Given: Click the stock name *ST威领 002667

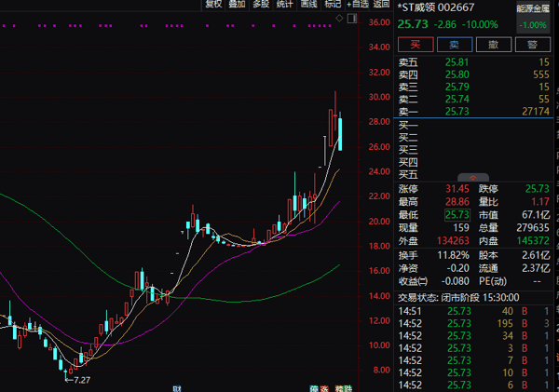Looking at the screenshot, I should pyautogui.click(x=436, y=7).
